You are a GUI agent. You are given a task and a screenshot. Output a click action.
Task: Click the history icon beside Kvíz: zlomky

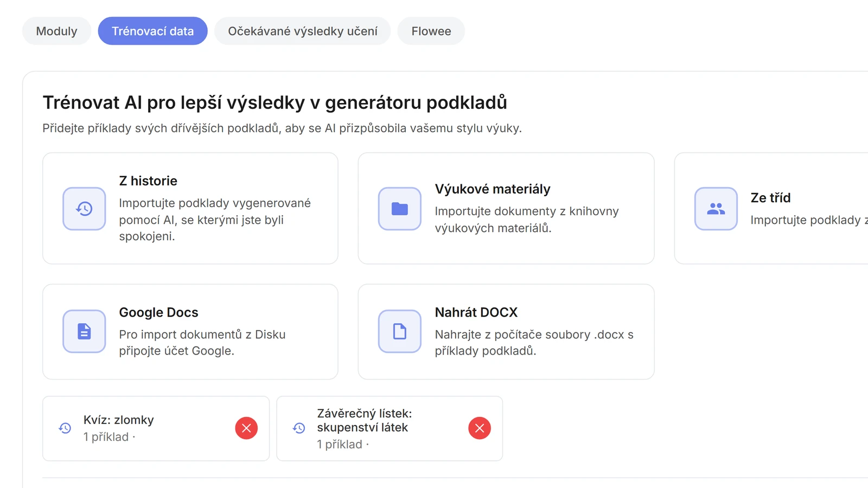[x=65, y=428]
